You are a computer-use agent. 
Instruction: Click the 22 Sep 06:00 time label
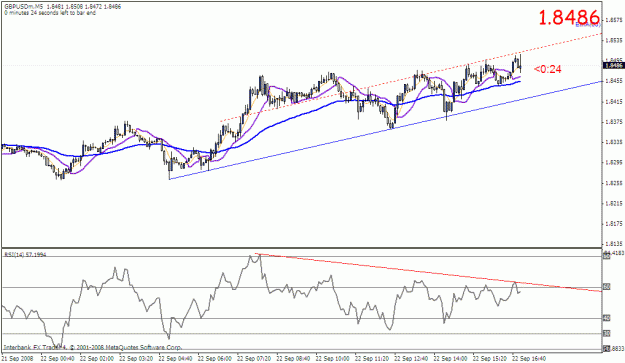pyautogui.click(x=214, y=359)
